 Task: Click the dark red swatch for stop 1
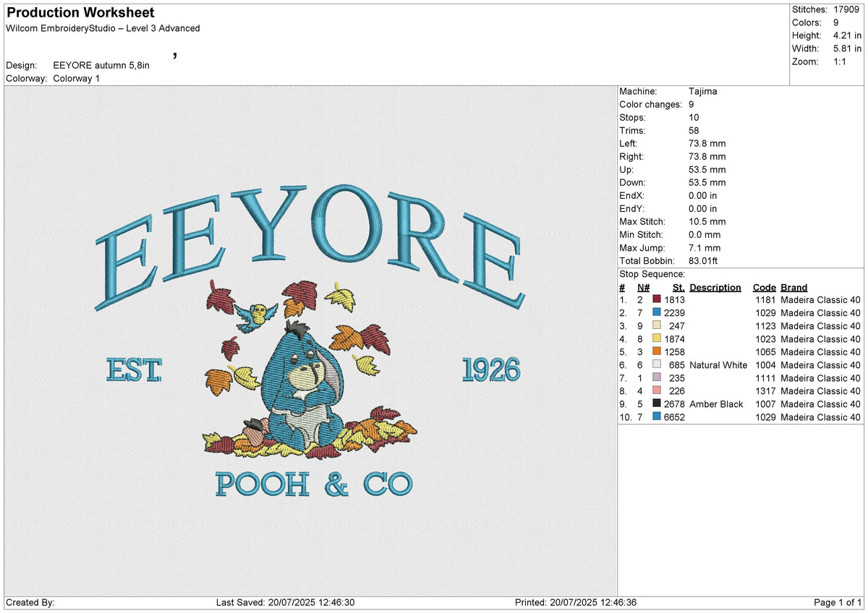point(657,300)
